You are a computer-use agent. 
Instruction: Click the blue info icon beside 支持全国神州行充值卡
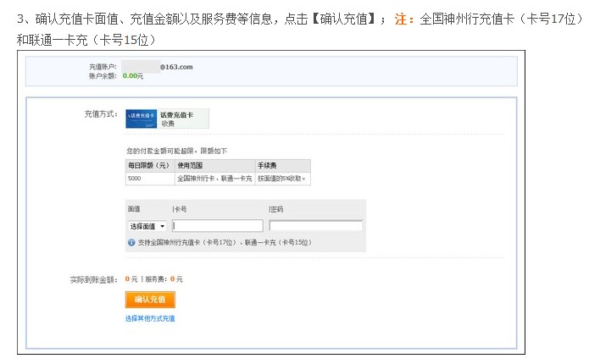[x=131, y=242]
